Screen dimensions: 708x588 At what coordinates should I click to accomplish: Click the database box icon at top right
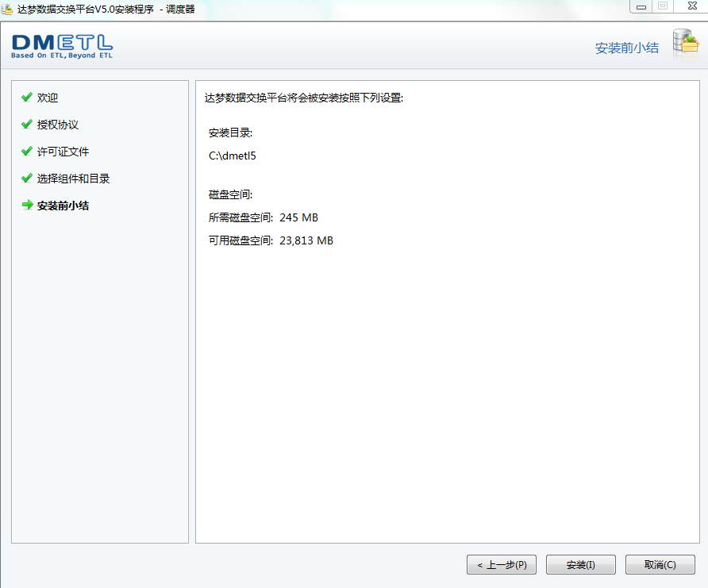685,44
